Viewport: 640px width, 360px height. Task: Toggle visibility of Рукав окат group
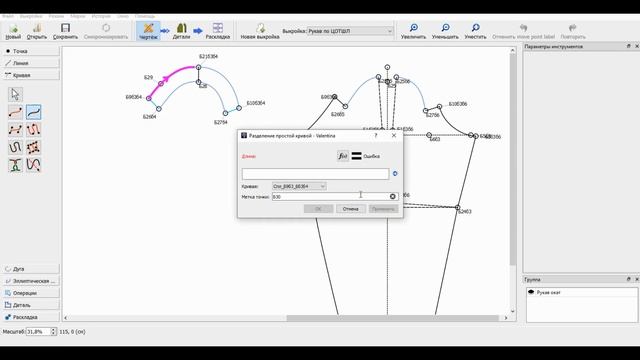[x=531, y=292]
